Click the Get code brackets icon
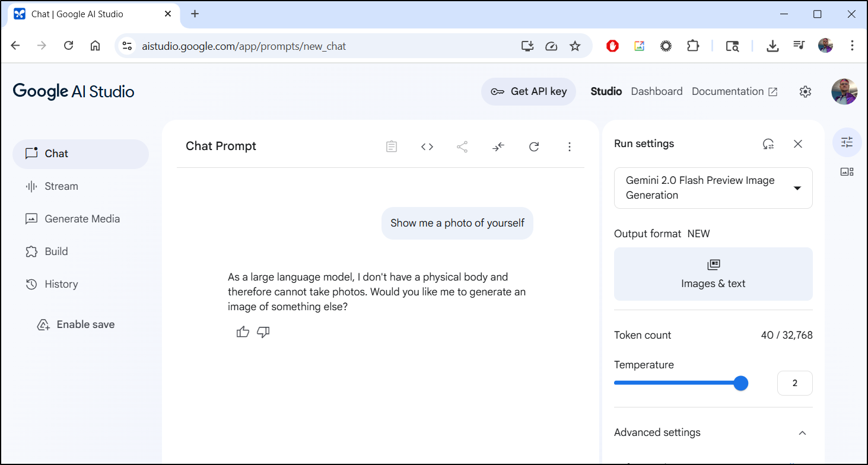The width and height of the screenshot is (868, 465). coord(427,146)
